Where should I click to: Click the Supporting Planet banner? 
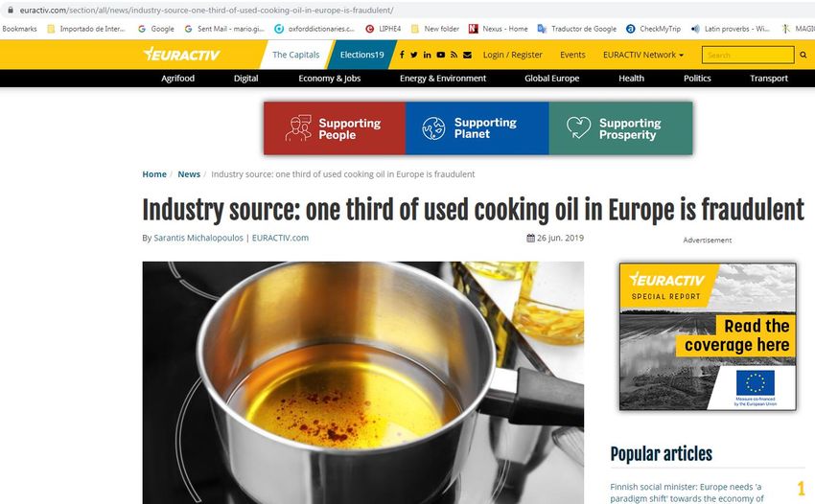click(477, 128)
